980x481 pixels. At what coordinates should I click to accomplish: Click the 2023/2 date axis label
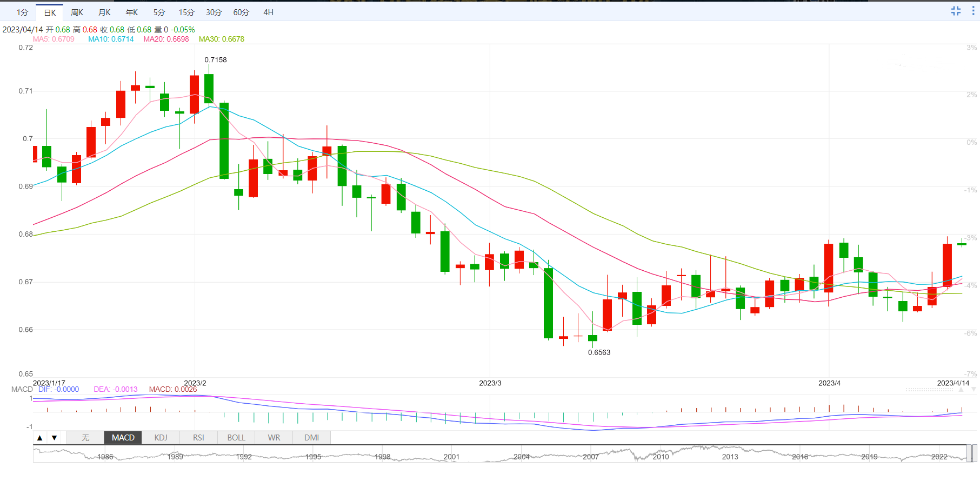click(x=195, y=383)
